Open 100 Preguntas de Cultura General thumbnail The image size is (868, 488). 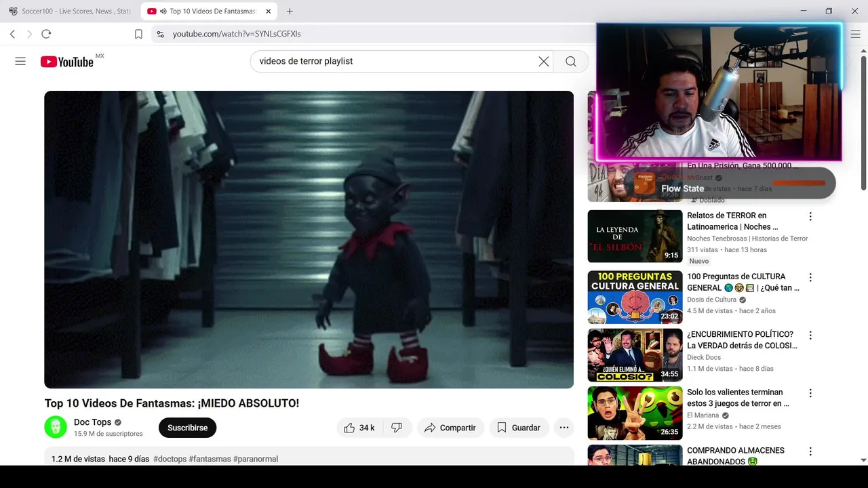635,298
